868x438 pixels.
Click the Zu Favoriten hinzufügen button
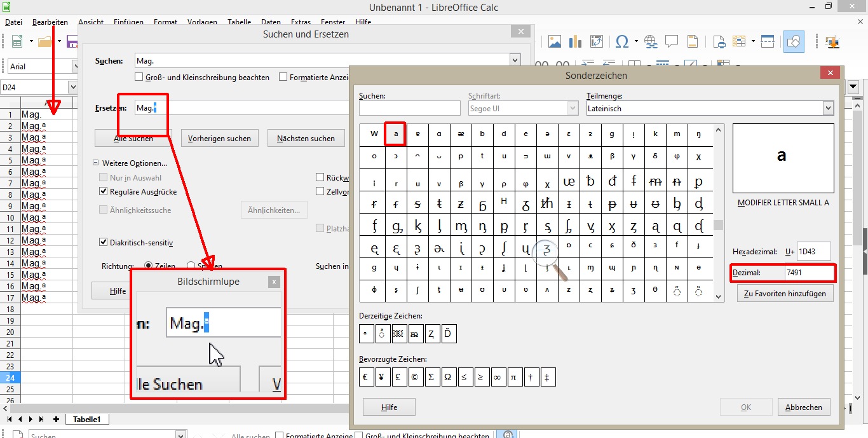pyautogui.click(x=784, y=294)
